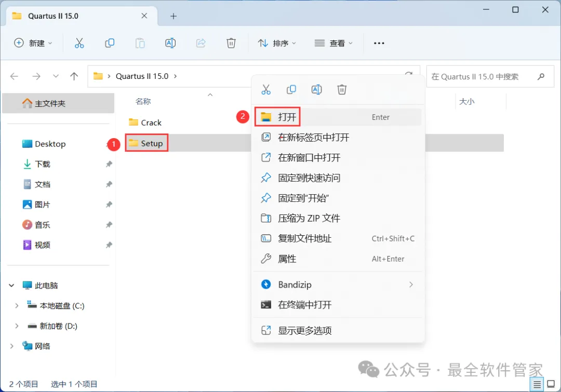Screen dimensions: 561x392
Task: Go back with the left arrow button
Action: [15, 76]
